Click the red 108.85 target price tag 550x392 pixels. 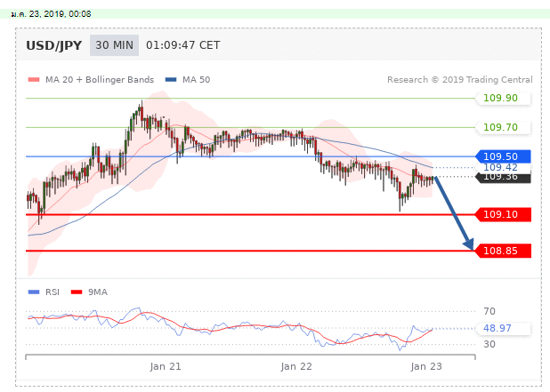[x=503, y=251]
